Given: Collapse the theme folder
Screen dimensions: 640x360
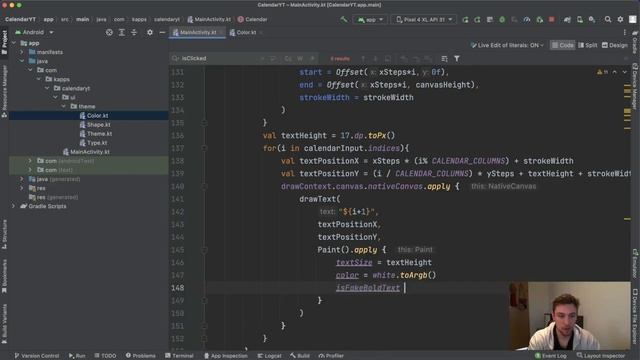Looking at the screenshot, I should point(64,106).
